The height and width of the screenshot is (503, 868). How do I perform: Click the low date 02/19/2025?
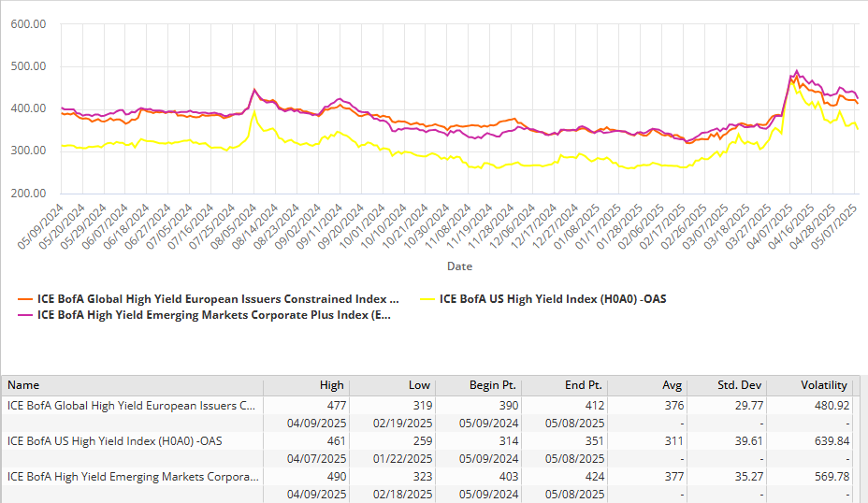click(x=402, y=424)
